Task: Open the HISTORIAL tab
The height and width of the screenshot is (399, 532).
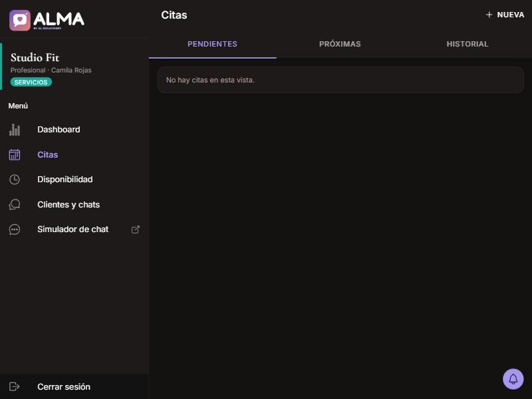Action: tap(467, 44)
